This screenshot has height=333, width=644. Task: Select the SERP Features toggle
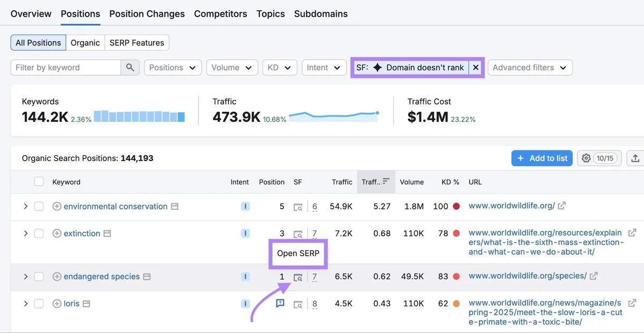pos(137,42)
